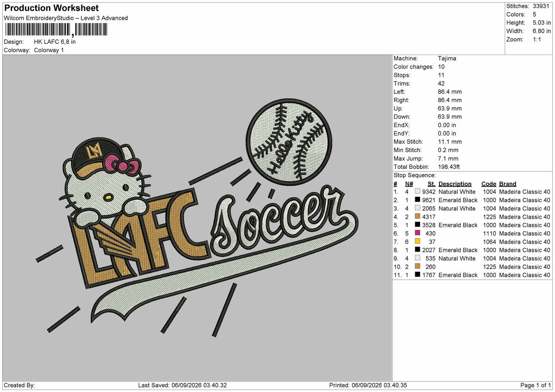Click code '1064' in the stop sequence
Screen dimensions: 555x392
pyautogui.click(x=489, y=242)
